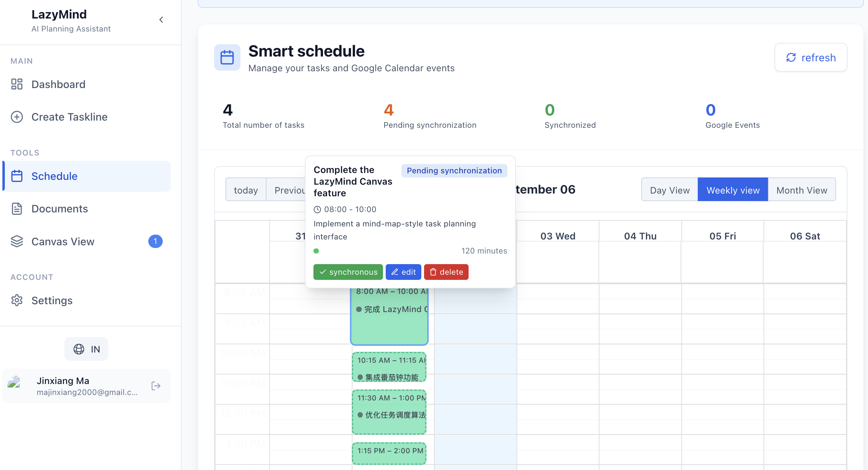The image size is (868, 470).
Task: Click the globe language icon
Action: point(79,349)
